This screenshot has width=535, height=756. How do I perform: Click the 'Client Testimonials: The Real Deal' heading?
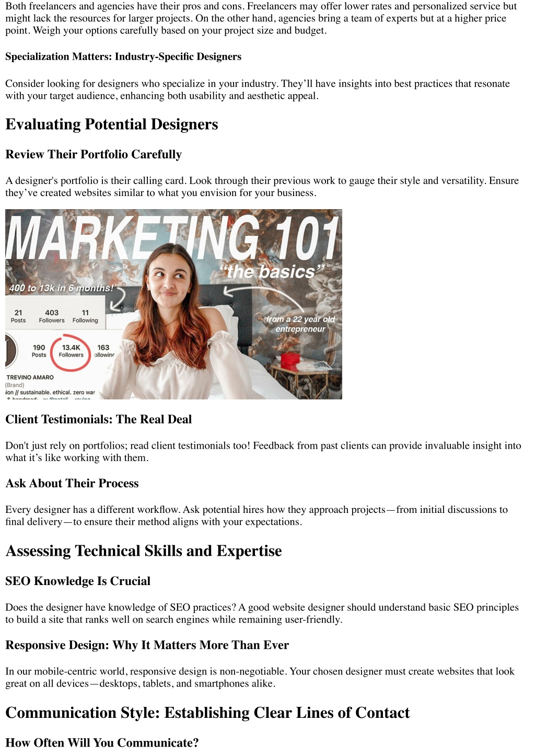(x=99, y=419)
